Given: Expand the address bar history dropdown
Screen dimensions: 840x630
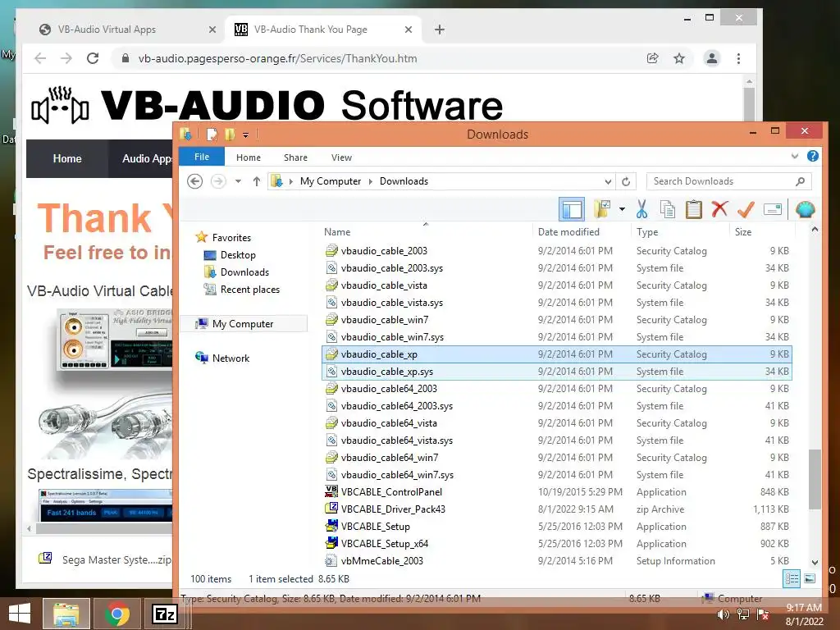Looking at the screenshot, I should 608,181.
